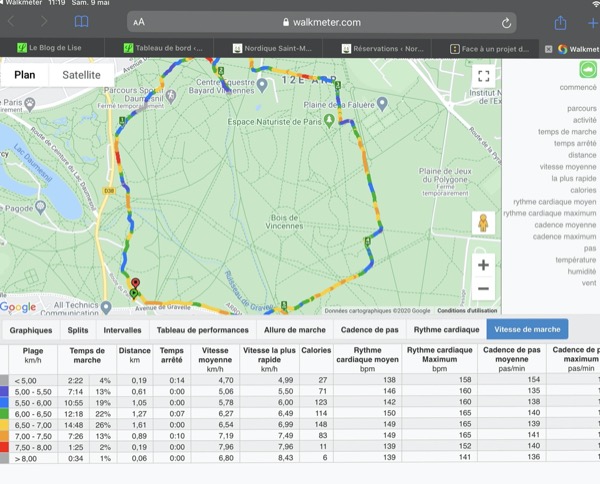Go back with the Safari back arrow
Viewport: 600px width, 484px height.
click(x=14, y=22)
